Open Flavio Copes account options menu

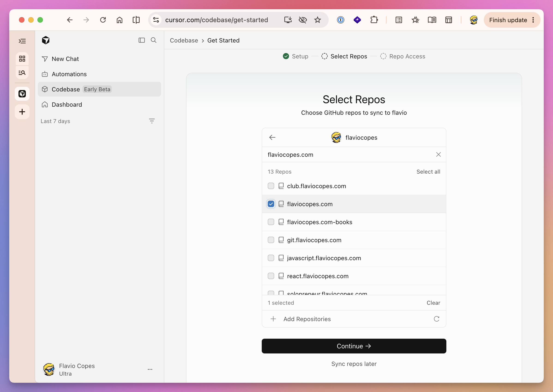[x=150, y=369]
